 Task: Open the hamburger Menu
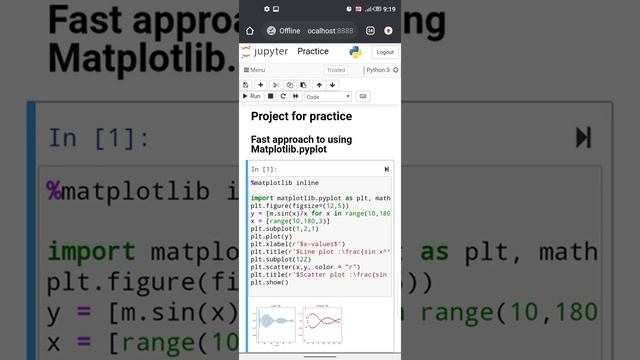pos(254,70)
